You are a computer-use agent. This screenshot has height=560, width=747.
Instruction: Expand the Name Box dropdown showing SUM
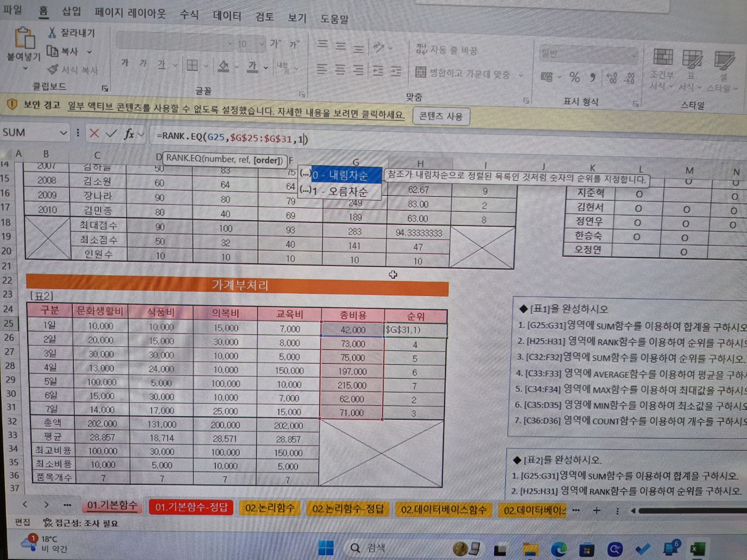pyautogui.click(x=63, y=133)
